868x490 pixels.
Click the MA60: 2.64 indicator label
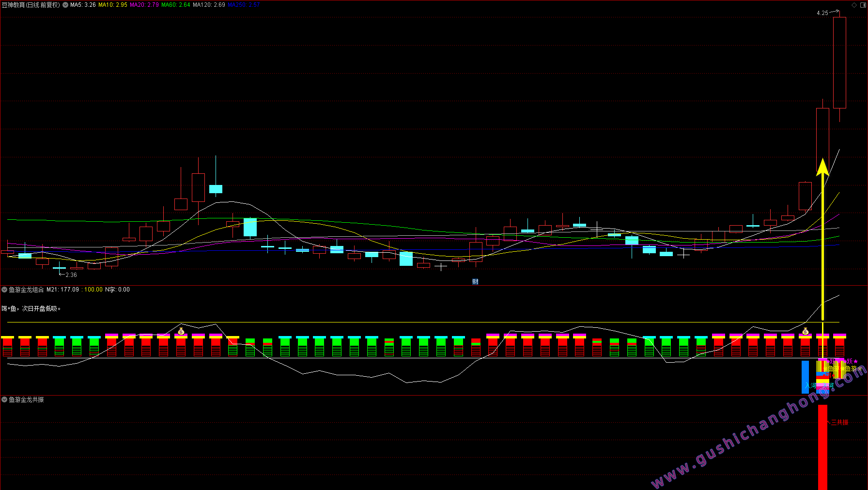click(176, 5)
